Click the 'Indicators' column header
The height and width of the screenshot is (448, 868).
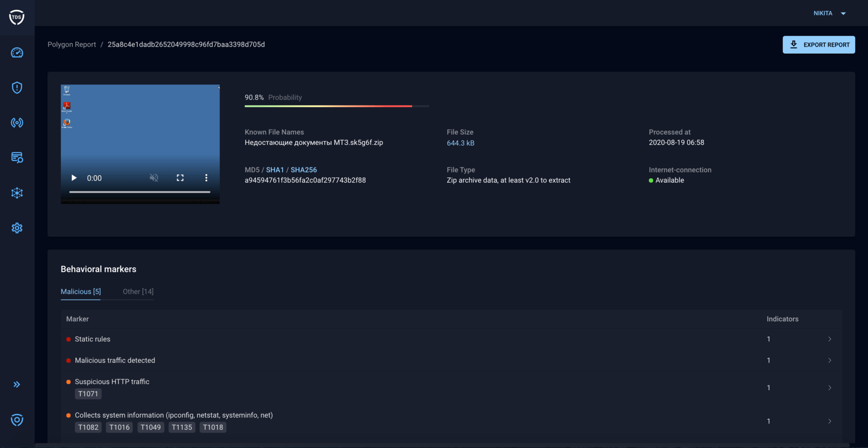[783, 319]
